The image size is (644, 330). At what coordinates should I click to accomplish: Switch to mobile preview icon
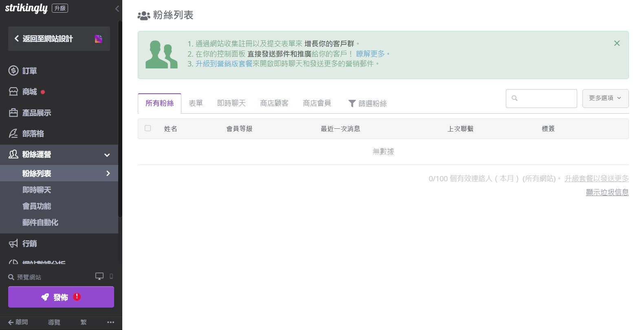[111, 276]
